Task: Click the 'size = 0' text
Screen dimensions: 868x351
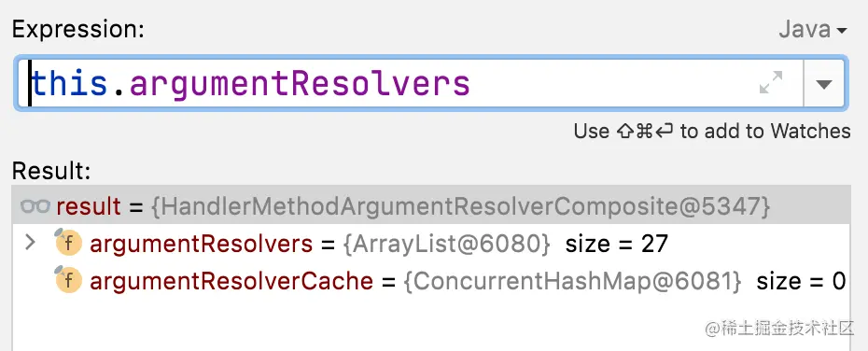Action: (801, 281)
